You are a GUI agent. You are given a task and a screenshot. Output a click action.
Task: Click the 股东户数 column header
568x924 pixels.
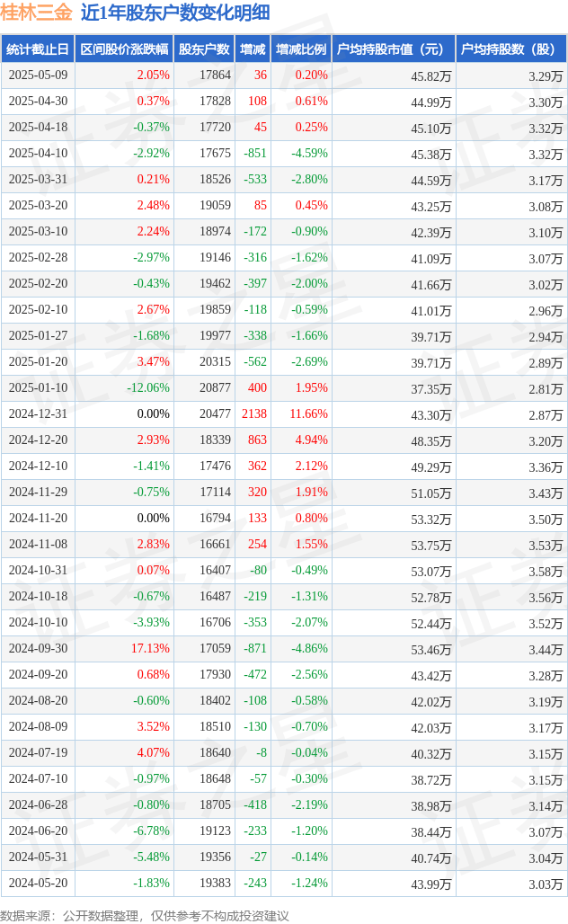(204, 49)
